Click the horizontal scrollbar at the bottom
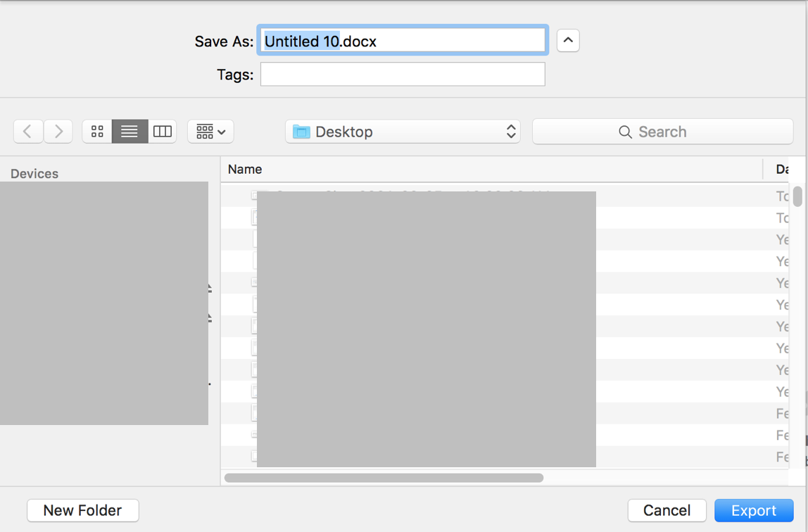 [384, 477]
